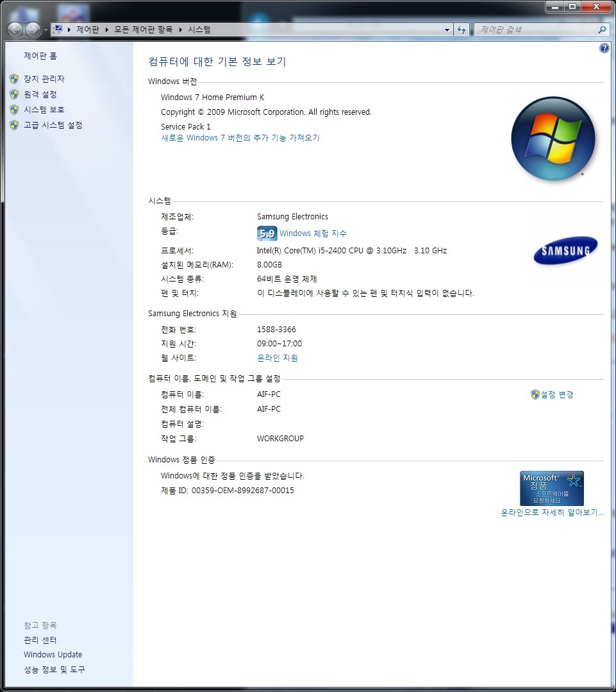Image resolution: width=616 pixels, height=692 pixels.
Task: Select the Windows 7 Home Premium K text
Action: coord(213,97)
